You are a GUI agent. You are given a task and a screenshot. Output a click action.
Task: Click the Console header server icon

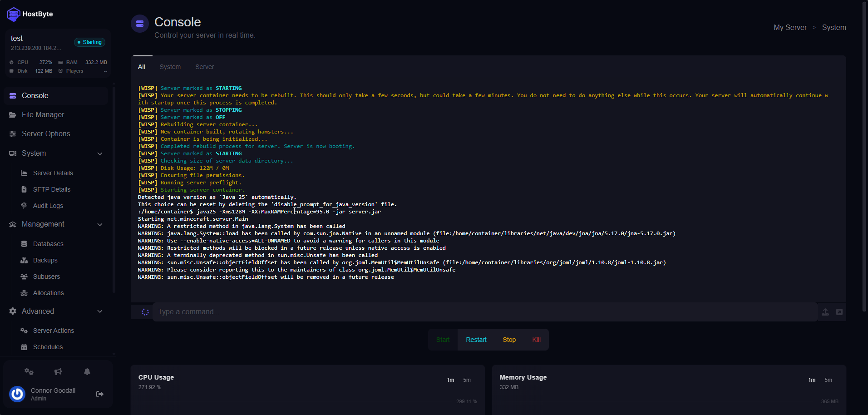140,24
